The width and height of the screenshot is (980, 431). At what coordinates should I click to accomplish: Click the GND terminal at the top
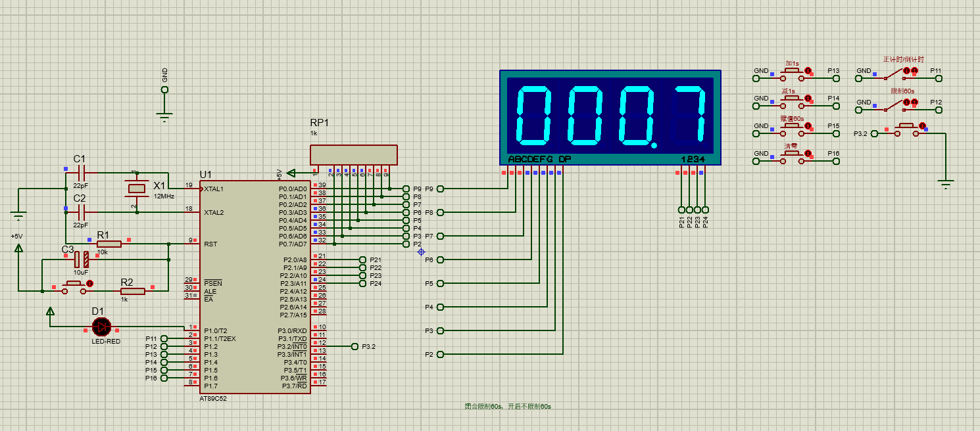[164, 89]
